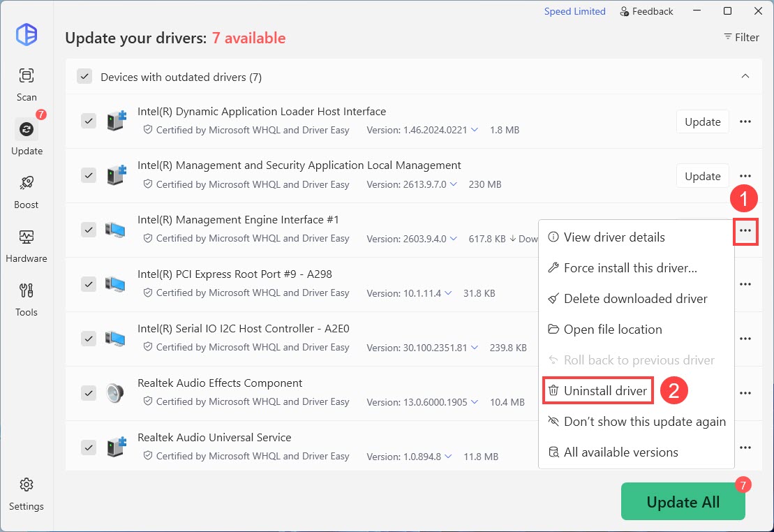Click the PCI Express Root Port device icon
774x532 pixels.
115,284
